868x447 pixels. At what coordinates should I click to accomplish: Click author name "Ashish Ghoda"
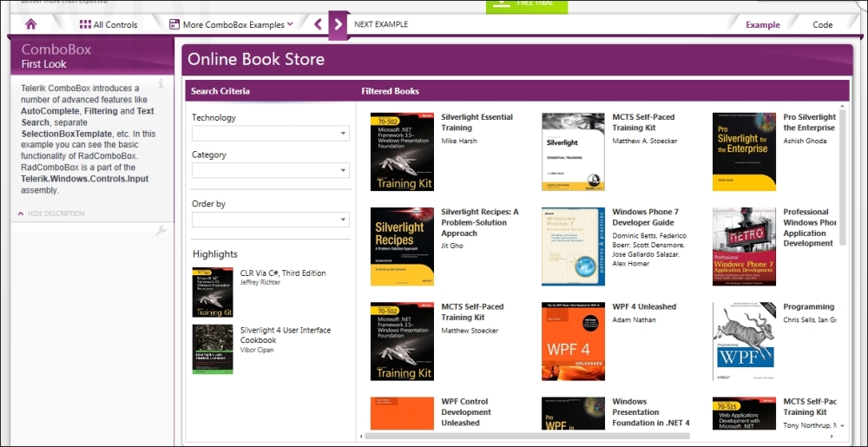805,141
